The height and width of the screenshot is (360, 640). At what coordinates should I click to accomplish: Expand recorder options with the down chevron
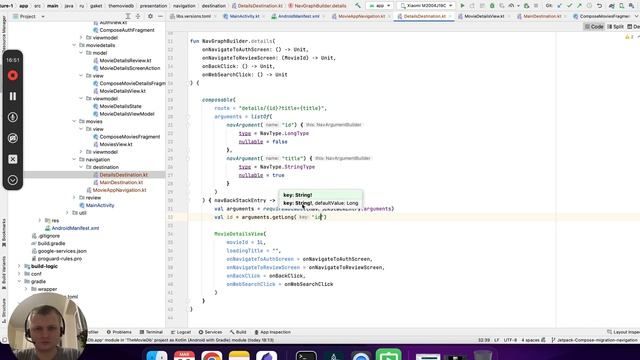click(13, 180)
